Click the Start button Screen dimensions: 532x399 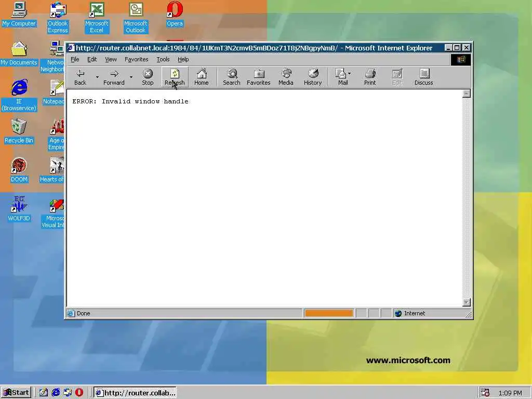click(x=16, y=393)
